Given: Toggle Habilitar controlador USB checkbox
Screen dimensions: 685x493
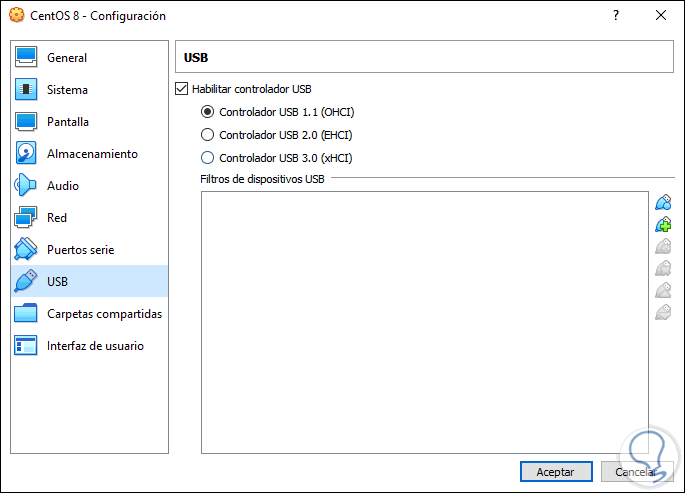Looking at the screenshot, I should click(x=182, y=89).
